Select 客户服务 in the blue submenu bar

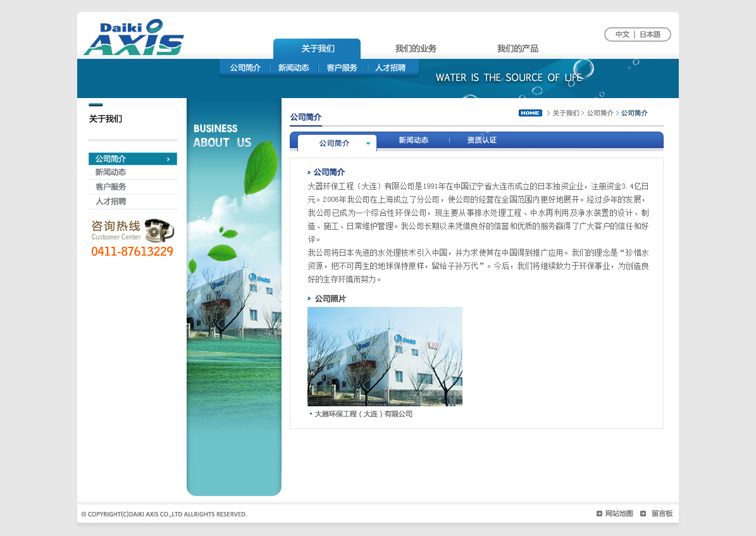(342, 68)
